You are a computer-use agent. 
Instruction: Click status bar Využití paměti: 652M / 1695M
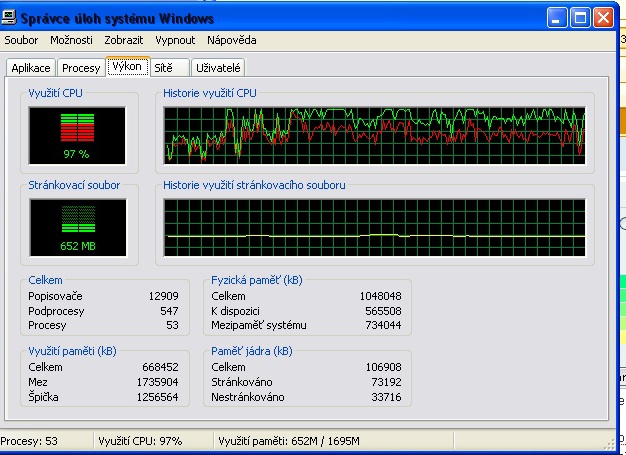[289, 441]
